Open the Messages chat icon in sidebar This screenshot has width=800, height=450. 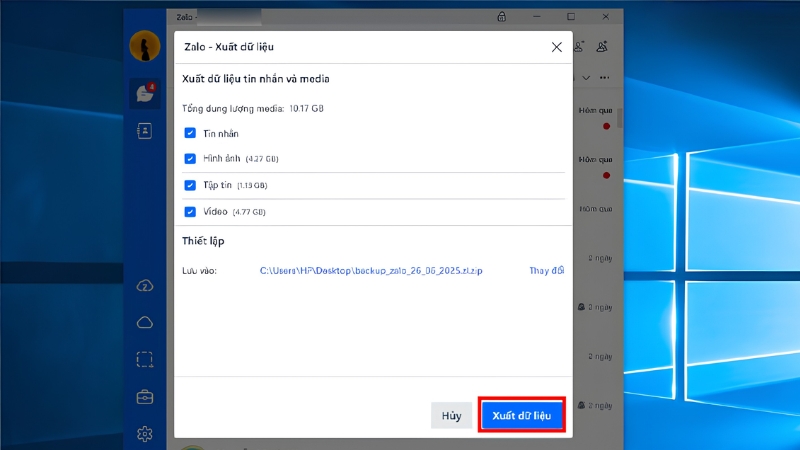tap(144, 93)
